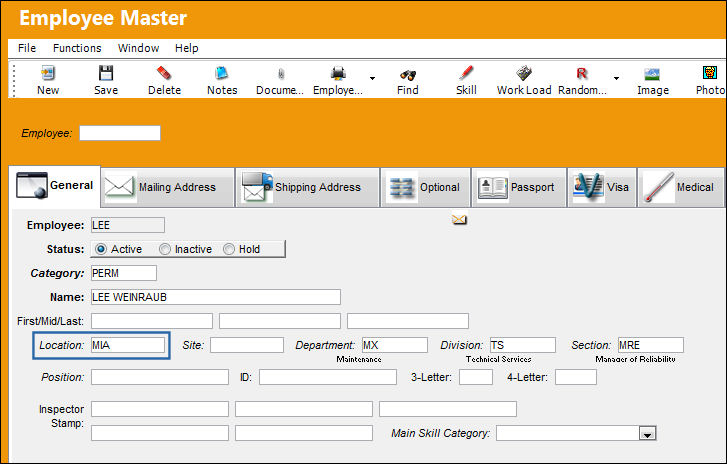The height and width of the screenshot is (464, 727).
Task: Click the Image toolbar icon
Action: coord(652,74)
